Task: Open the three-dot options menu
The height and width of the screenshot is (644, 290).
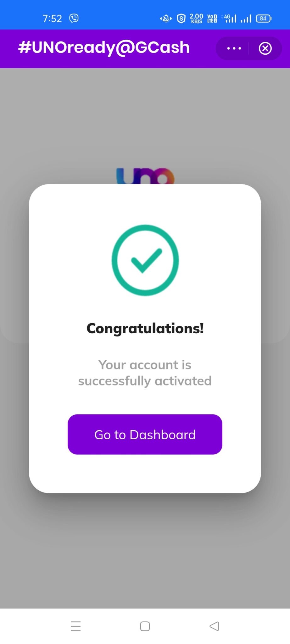Action: tap(233, 48)
